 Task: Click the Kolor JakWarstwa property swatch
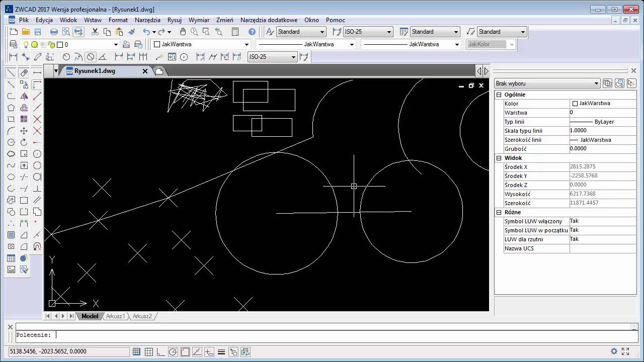(575, 104)
